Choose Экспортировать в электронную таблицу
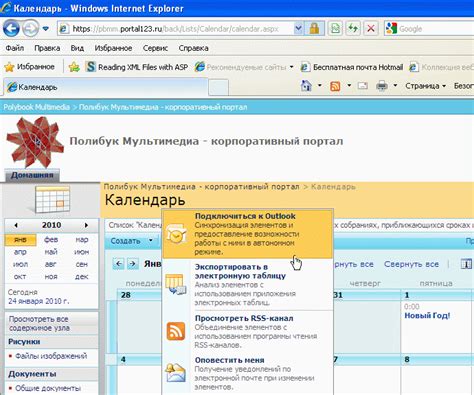Viewport: 474px width, 395px height. [247, 285]
